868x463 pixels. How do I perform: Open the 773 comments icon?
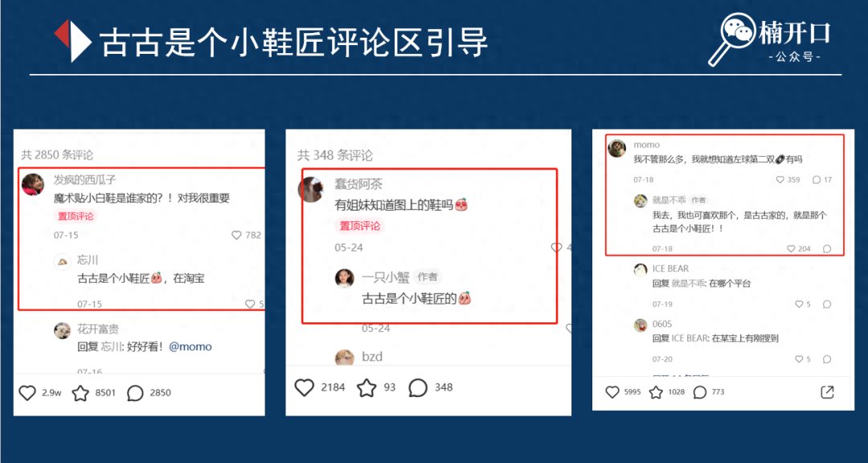tap(700, 392)
